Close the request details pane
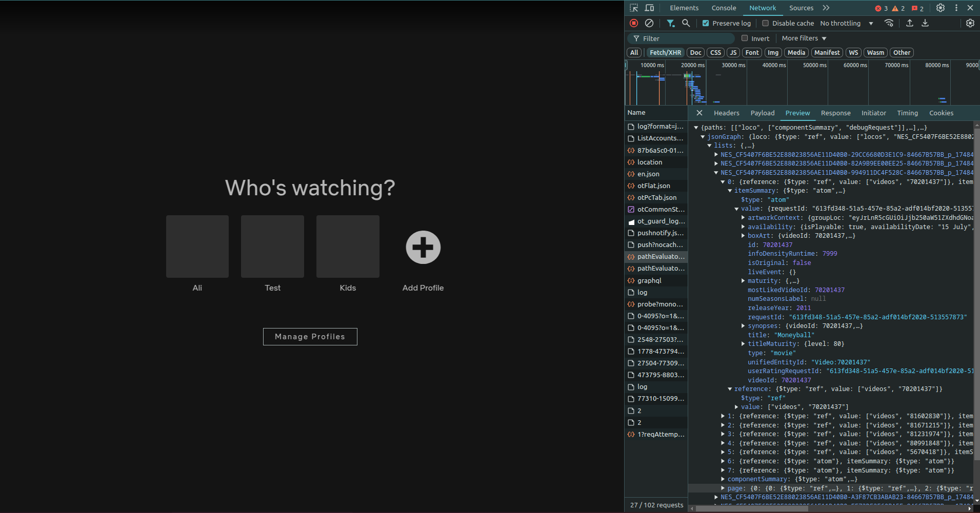 [699, 113]
